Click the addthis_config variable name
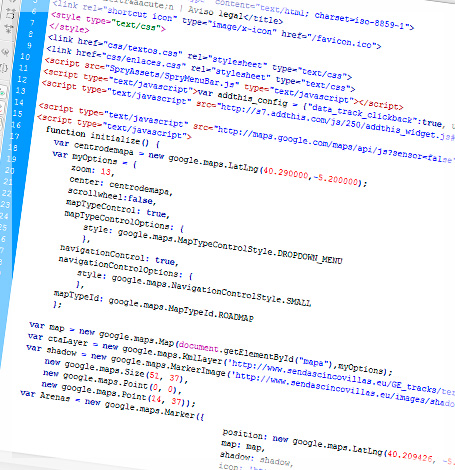 252,98
